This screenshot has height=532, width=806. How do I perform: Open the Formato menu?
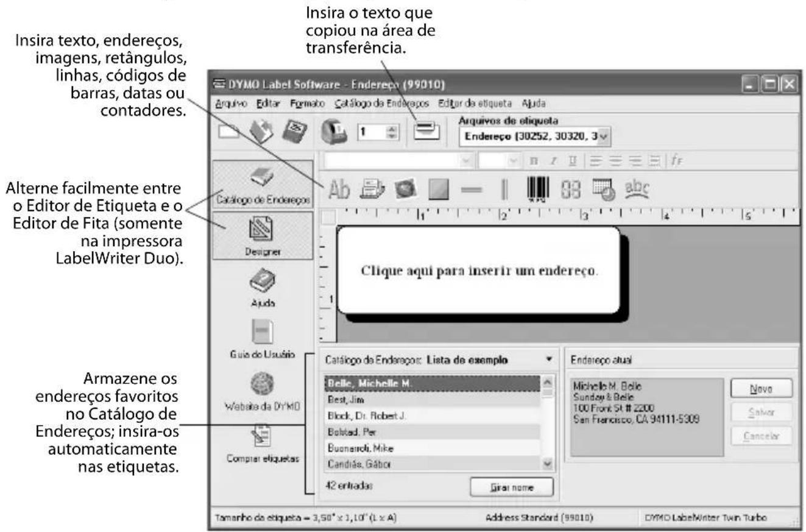[308, 104]
